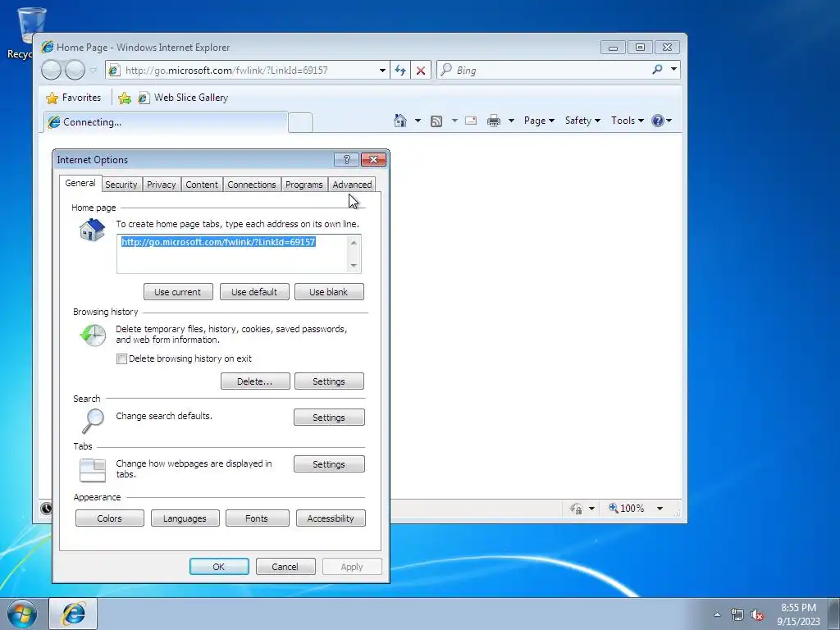Click the muted speaker volume tray icon

pos(757,615)
